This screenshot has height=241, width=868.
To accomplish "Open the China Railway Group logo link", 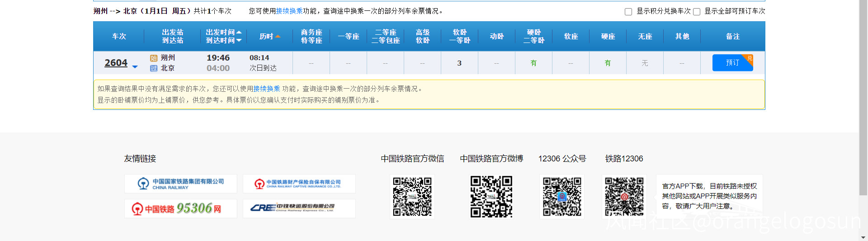I will tap(180, 184).
